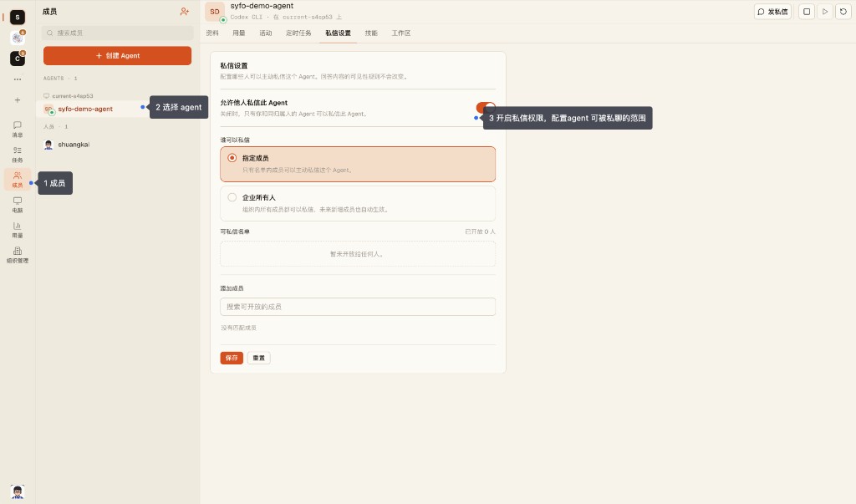Click 已开放 0 人 count text
This screenshot has width=856, height=504.
(480, 232)
